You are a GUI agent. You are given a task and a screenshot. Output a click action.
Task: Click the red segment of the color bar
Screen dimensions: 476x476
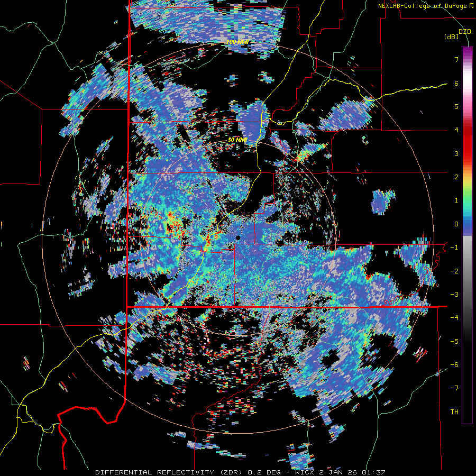pyautogui.click(x=467, y=143)
